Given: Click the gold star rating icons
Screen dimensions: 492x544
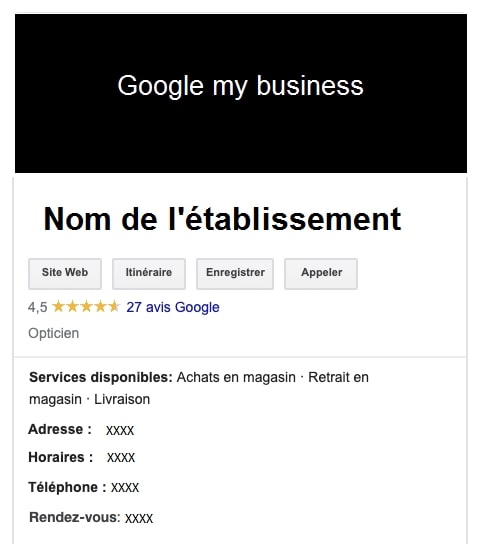Looking at the screenshot, I should [86, 307].
